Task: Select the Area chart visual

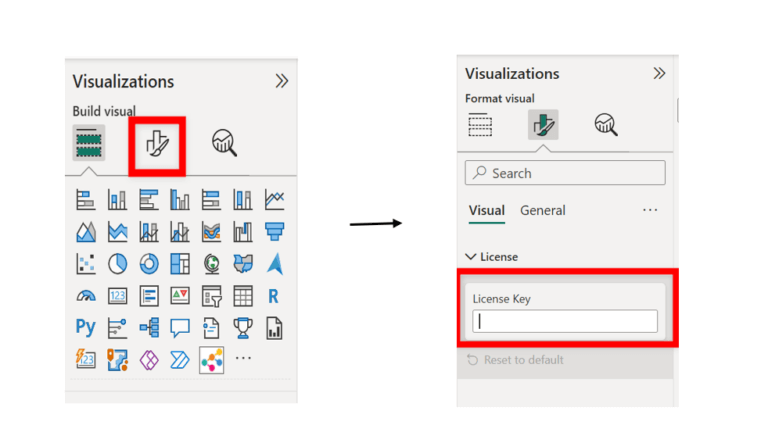Action: tap(86, 232)
